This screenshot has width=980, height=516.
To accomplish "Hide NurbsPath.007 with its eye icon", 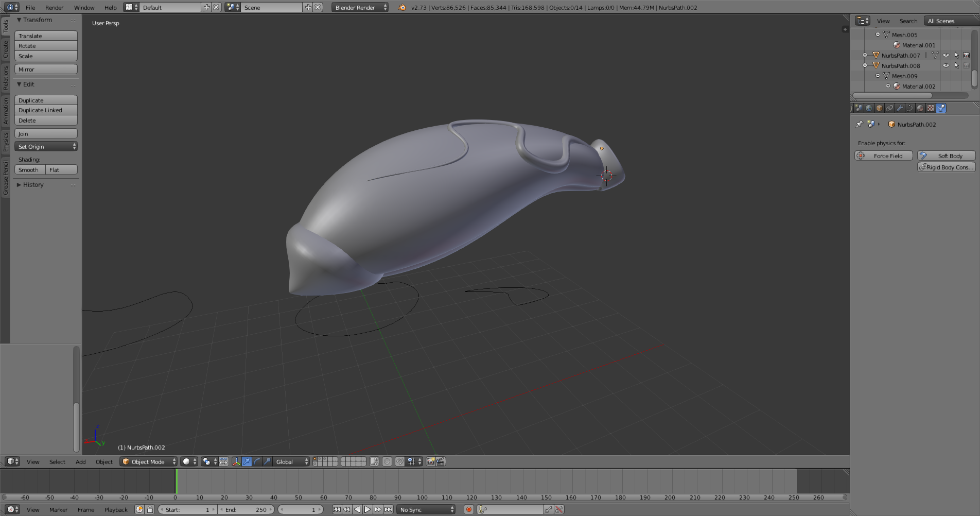I will tap(946, 55).
